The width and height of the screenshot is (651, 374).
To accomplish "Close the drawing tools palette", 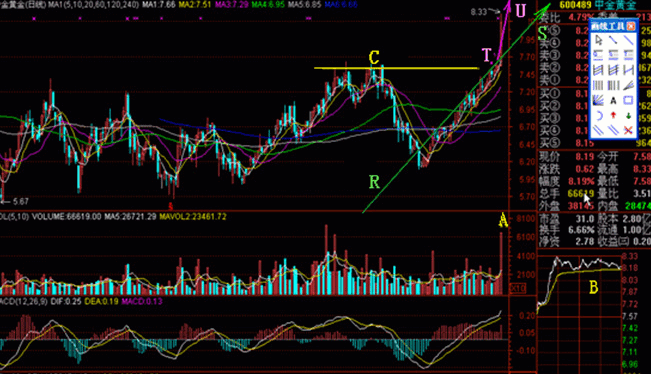I will click(631, 26).
